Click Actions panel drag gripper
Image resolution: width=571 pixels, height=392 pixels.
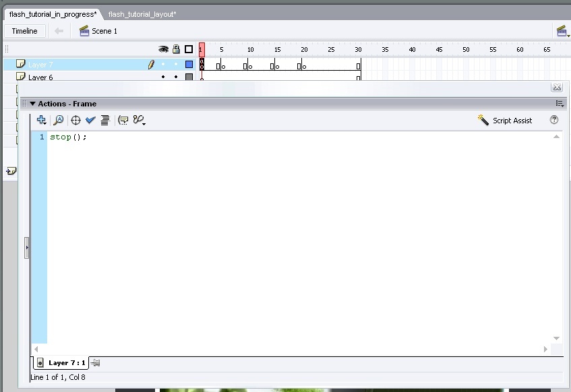24,104
